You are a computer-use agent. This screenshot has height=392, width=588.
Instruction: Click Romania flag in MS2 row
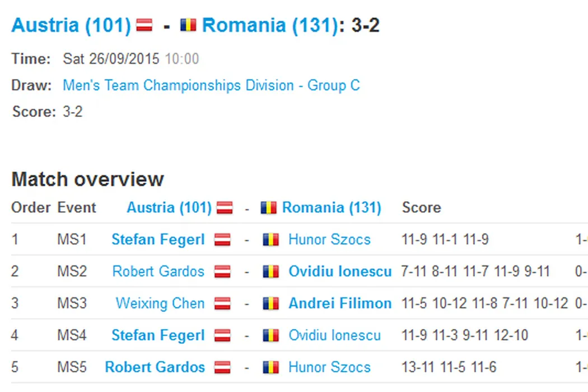271,272
